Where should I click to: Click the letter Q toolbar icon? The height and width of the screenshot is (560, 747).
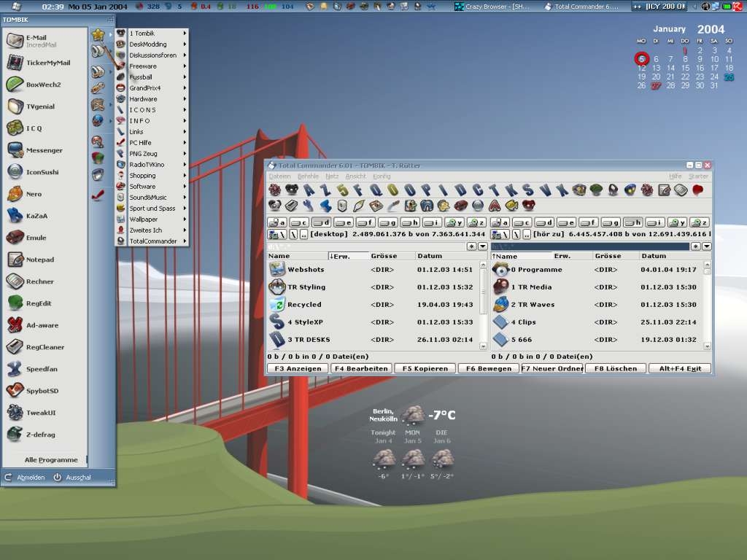click(x=376, y=190)
